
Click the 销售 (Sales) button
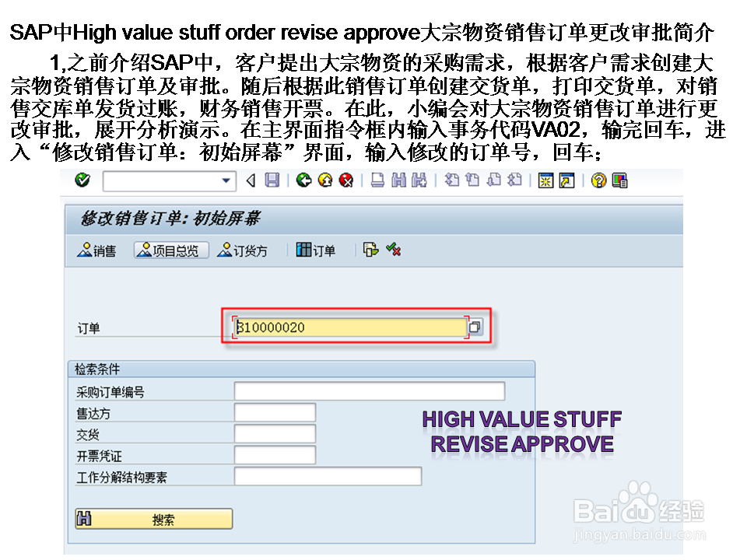pos(96,250)
